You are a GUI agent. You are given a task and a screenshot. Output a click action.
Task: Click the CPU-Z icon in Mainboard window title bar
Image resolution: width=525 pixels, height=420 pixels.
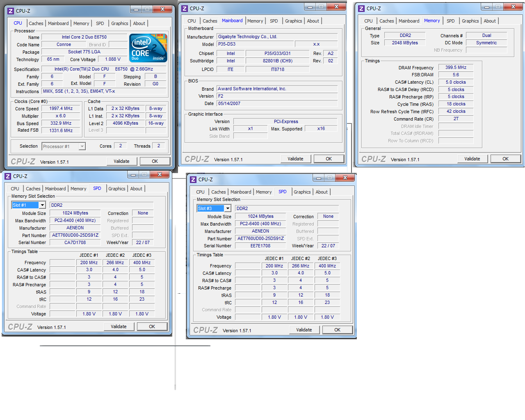(x=185, y=9)
